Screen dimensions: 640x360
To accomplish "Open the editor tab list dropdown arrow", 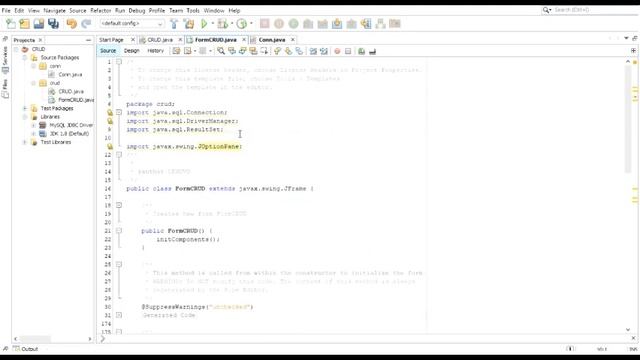I will click(626, 38).
